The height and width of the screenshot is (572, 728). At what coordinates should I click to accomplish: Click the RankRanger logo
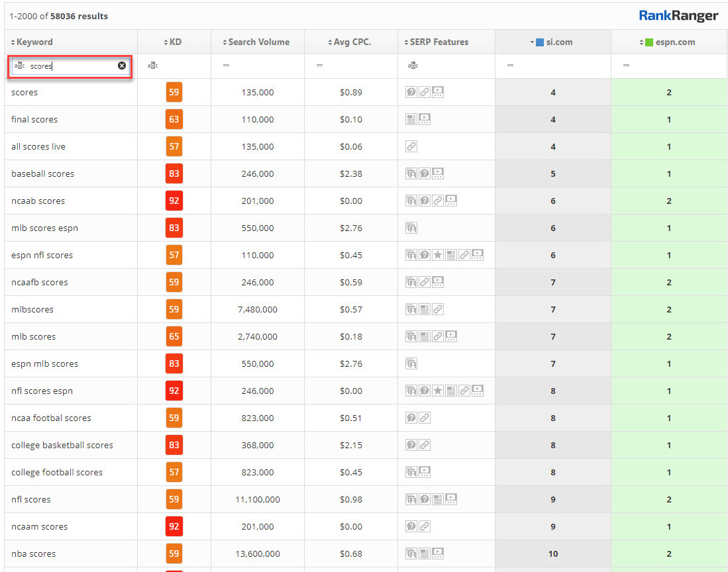pyautogui.click(x=678, y=16)
